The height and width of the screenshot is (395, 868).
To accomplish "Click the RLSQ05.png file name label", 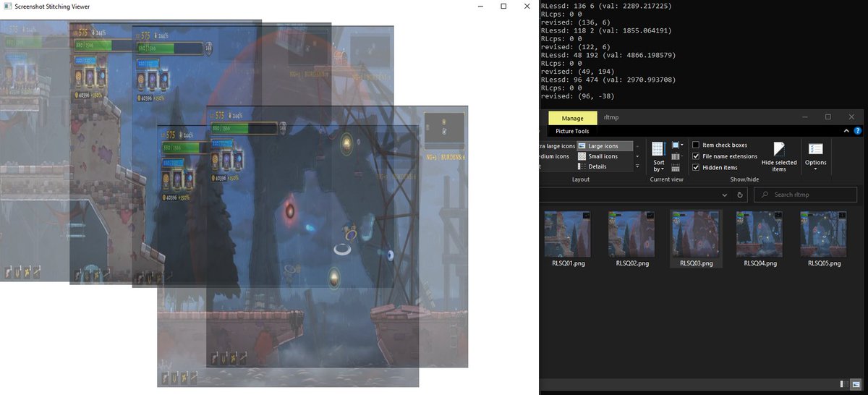I will coord(823,263).
